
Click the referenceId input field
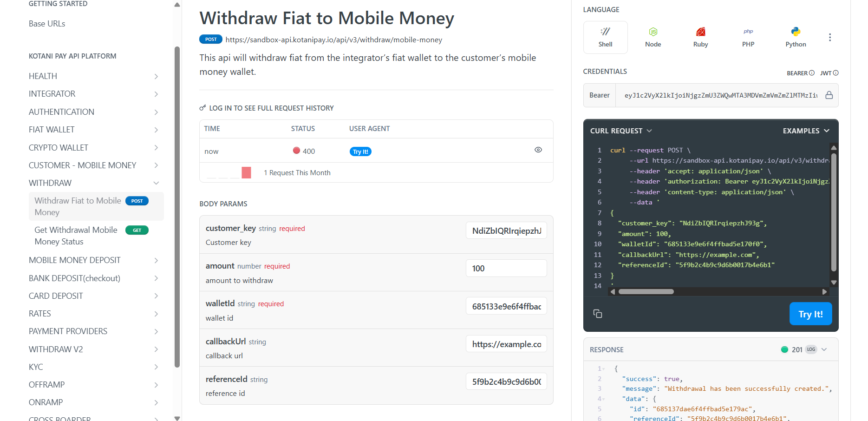(x=506, y=382)
